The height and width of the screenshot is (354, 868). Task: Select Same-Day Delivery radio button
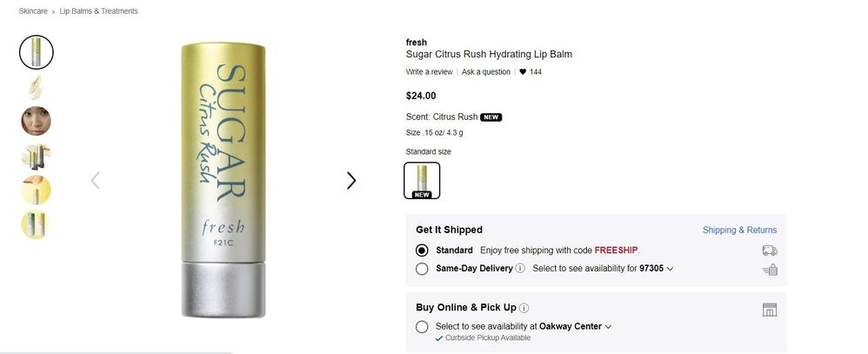click(x=422, y=269)
